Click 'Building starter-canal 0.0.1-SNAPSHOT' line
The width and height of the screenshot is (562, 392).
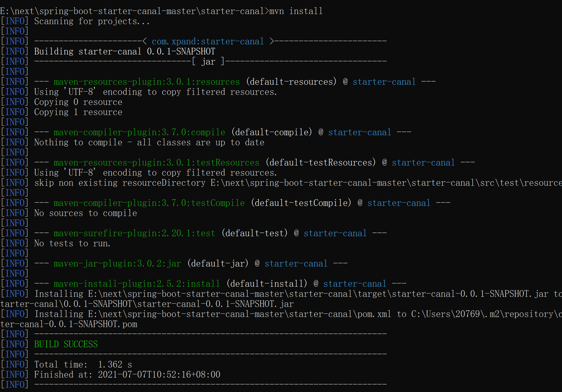[x=125, y=51]
